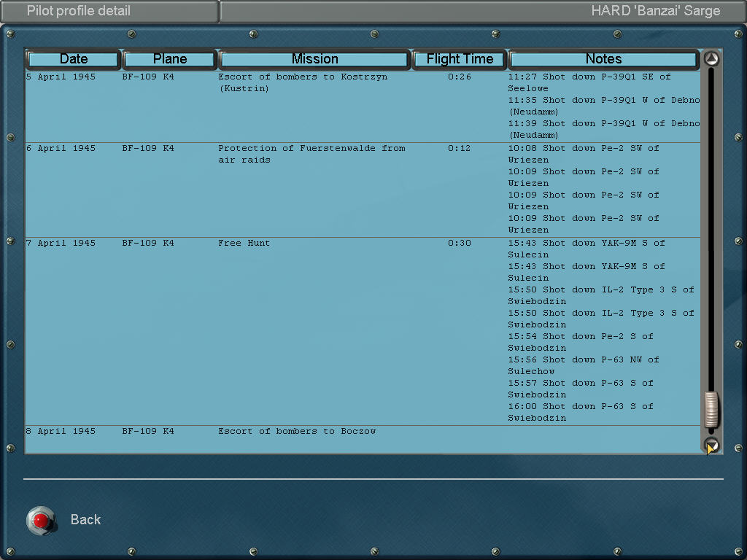Click BF-109 K4 plane in 7 April row

coord(148,243)
